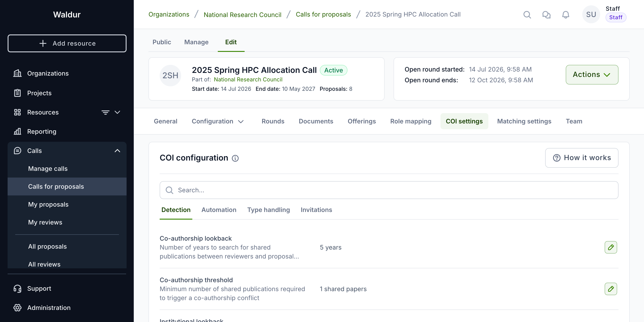Open the chat conversations icon
This screenshot has width=644, height=322.
(x=546, y=15)
